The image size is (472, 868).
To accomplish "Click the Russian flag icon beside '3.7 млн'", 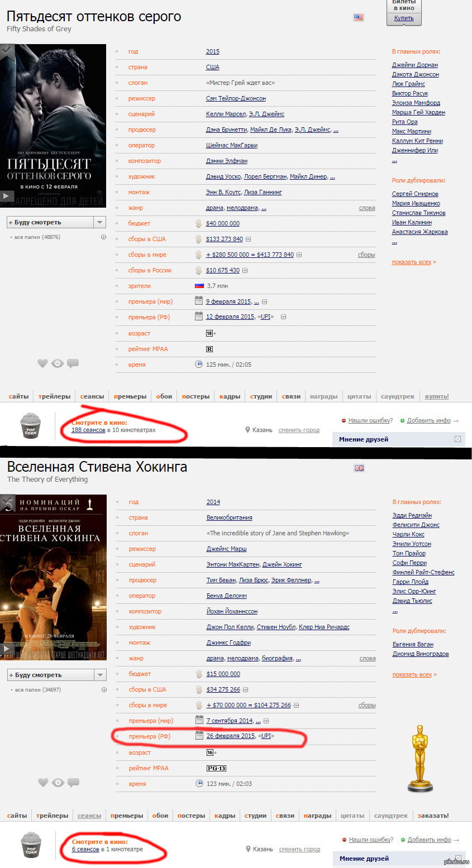I will coord(199,285).
